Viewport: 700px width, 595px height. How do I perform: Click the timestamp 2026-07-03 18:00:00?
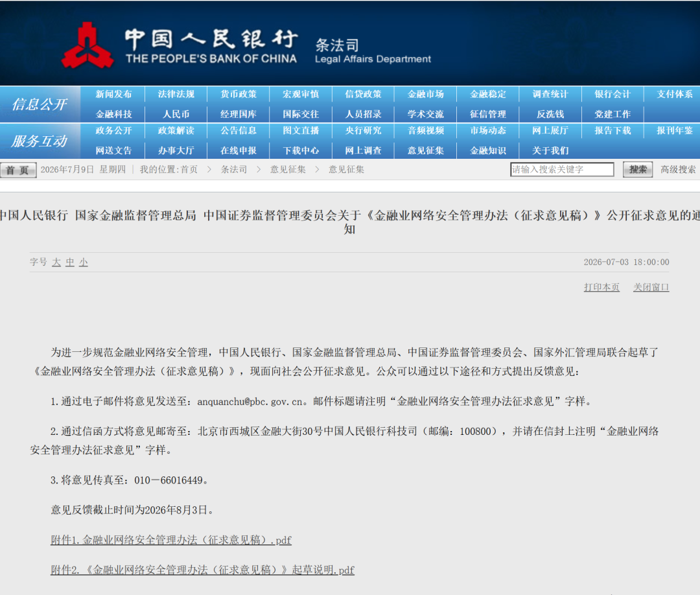pyautogui.click(x=626, y=262)
